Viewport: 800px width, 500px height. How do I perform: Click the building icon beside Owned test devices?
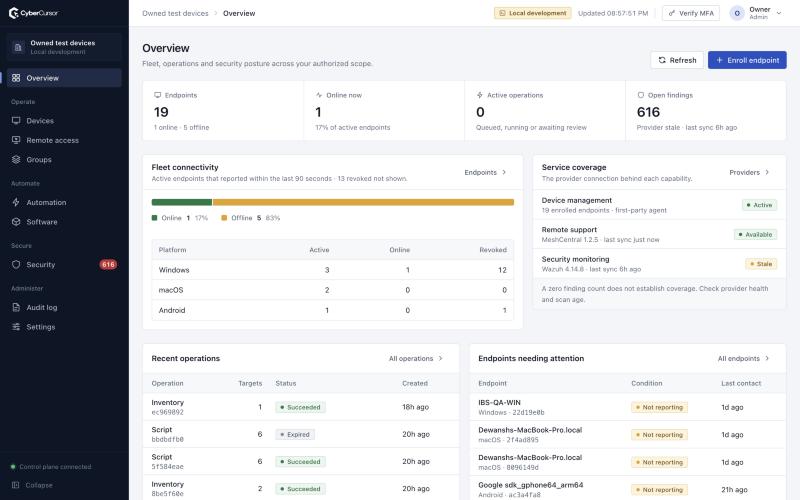(18, 47)
